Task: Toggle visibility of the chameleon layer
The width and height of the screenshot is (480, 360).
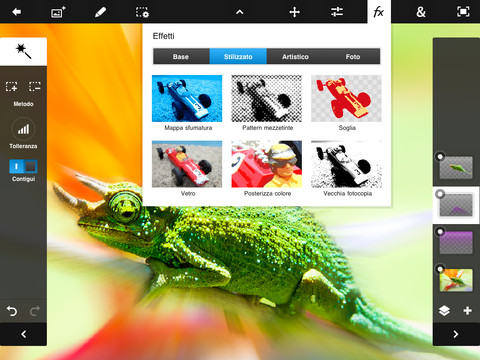Action: (x=440, y=156)
